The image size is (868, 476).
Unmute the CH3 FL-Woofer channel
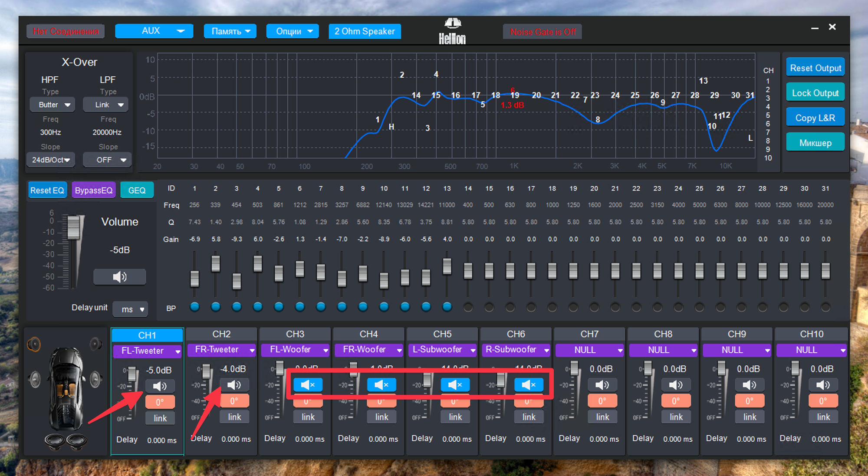pyautogui.click(x=308, y=385)
